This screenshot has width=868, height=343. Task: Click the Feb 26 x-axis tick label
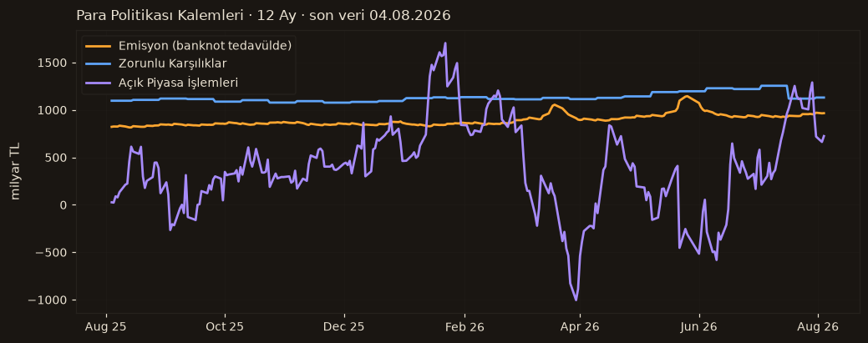[464, 327]
